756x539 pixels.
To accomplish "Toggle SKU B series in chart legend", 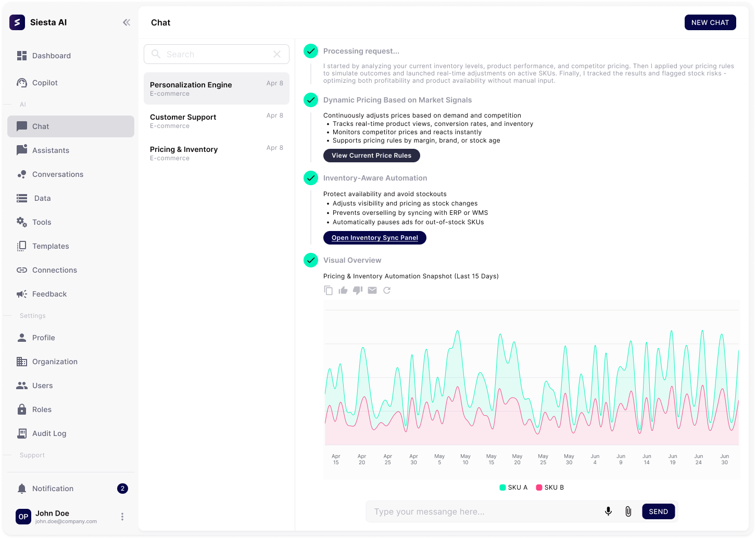I will tap(550, 487).
